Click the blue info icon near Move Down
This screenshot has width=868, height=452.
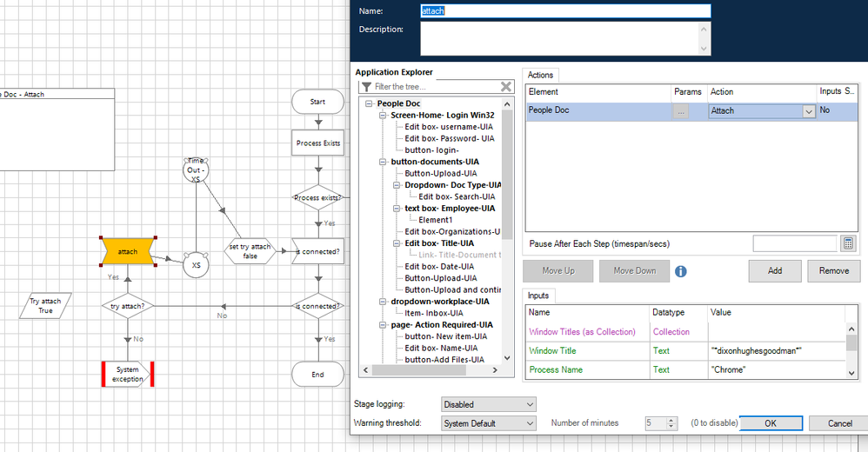coord(681,271)
